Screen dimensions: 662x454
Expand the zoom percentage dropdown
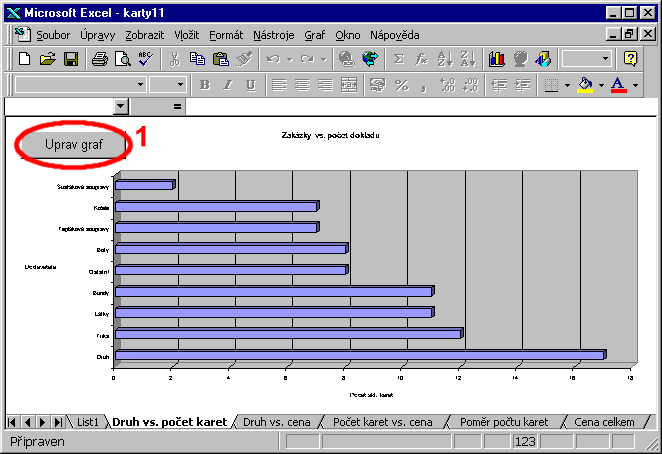603,59
